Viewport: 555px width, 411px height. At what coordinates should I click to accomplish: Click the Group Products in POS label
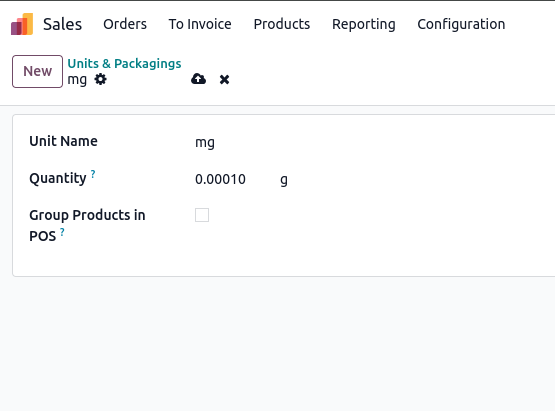87,226
